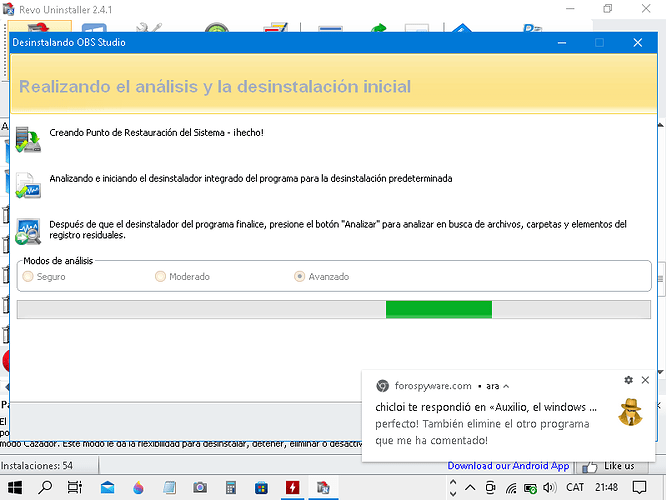The width and height of the screenshot is (666, 500).
Task: Open the notepad-style taskbar icon
Action: (x=169, y=487)
